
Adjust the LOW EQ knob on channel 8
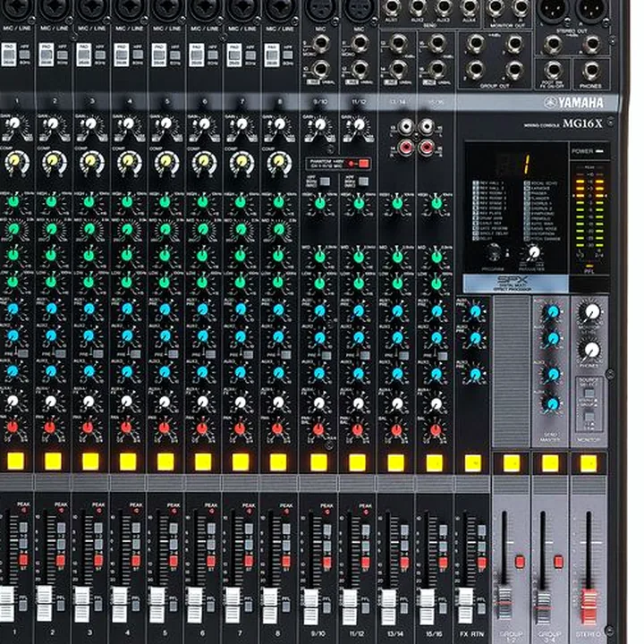(x=278, y=282)
